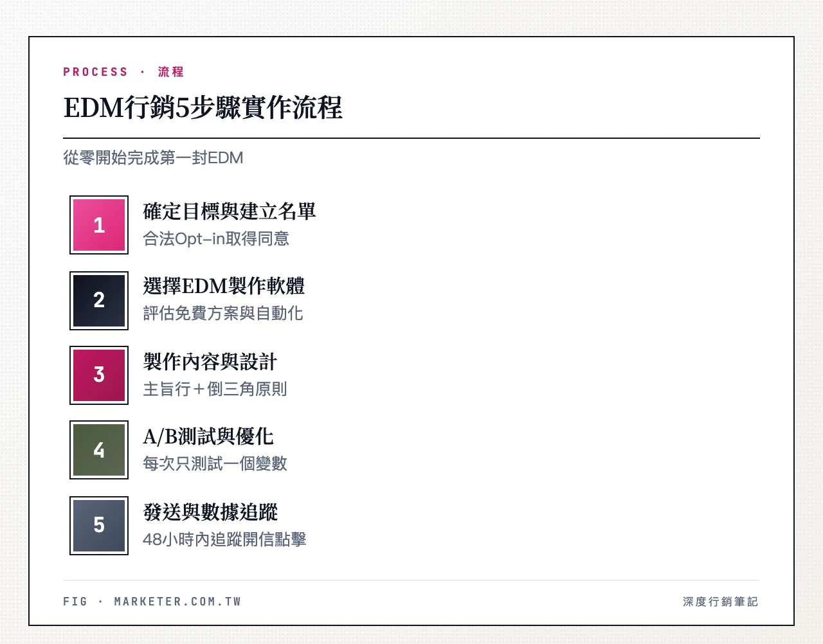823x644 pixels.
Task: Click the "PROCESS · 流程" category label
Action: tap(123, 72)
